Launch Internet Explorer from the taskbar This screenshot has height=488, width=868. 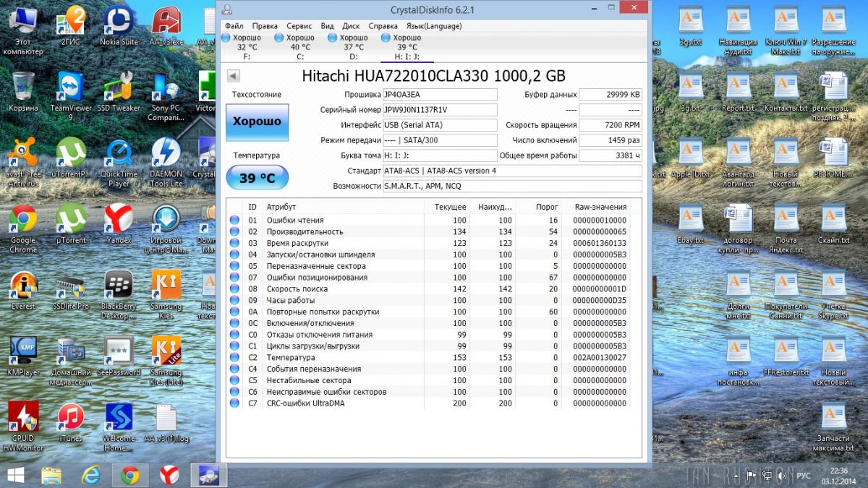tap(90, 475)
